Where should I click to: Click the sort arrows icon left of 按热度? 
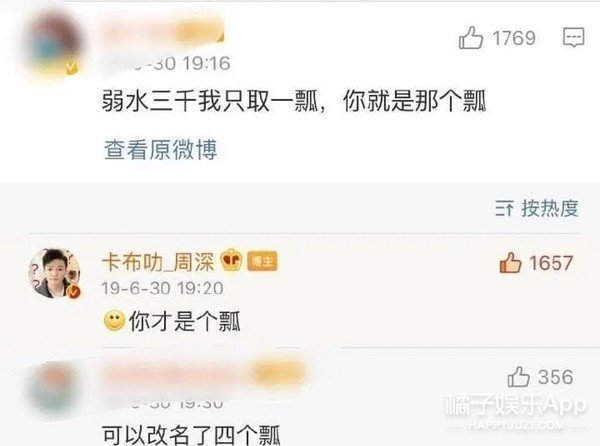(x=504, y=209)
